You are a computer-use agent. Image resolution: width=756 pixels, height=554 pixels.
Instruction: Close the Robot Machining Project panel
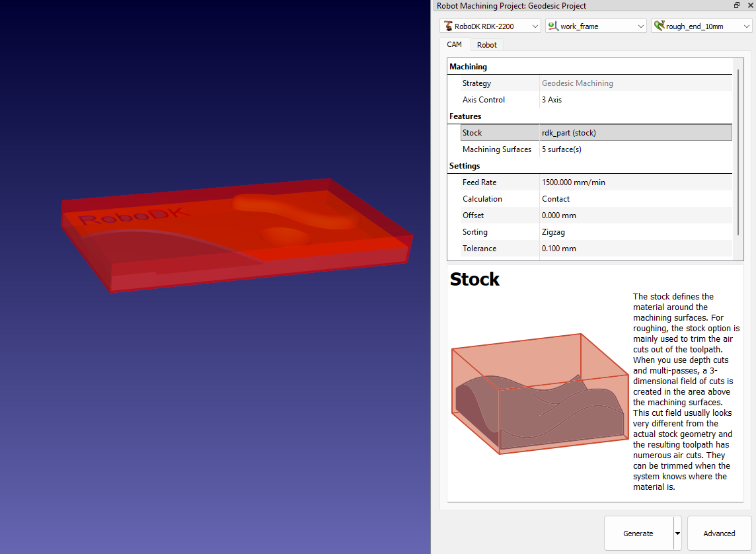point(749,5)
